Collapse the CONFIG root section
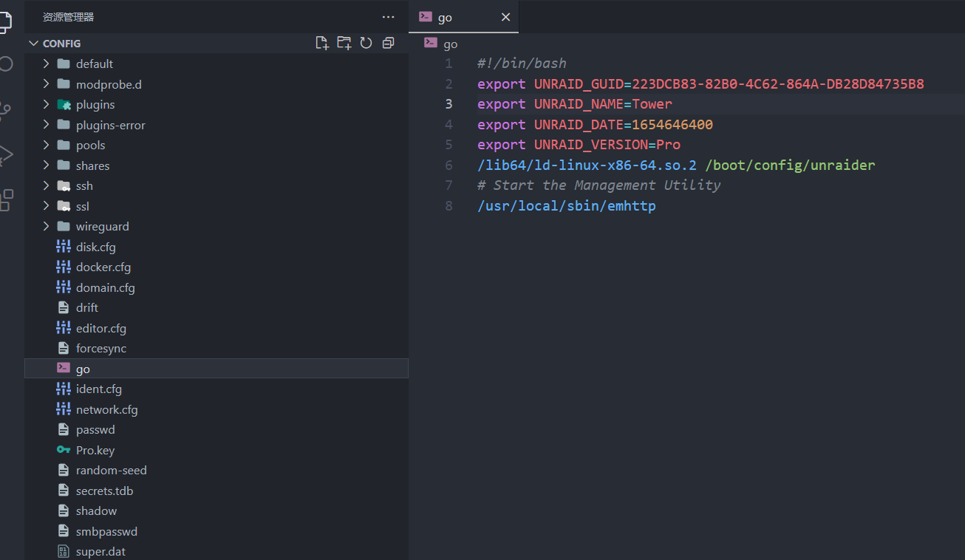This screenshot has height=560, width=965. coord(216,44)
